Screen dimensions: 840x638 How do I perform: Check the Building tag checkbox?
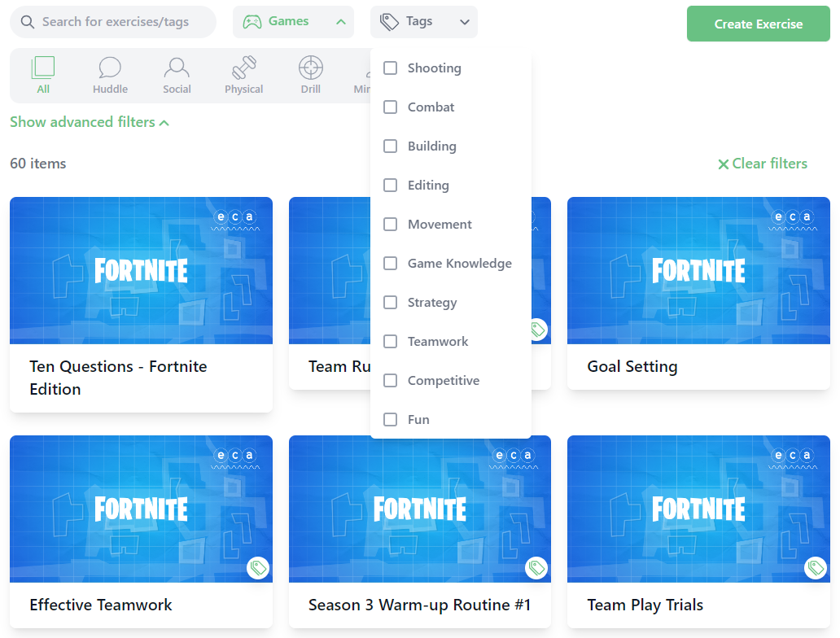point(391,146)
